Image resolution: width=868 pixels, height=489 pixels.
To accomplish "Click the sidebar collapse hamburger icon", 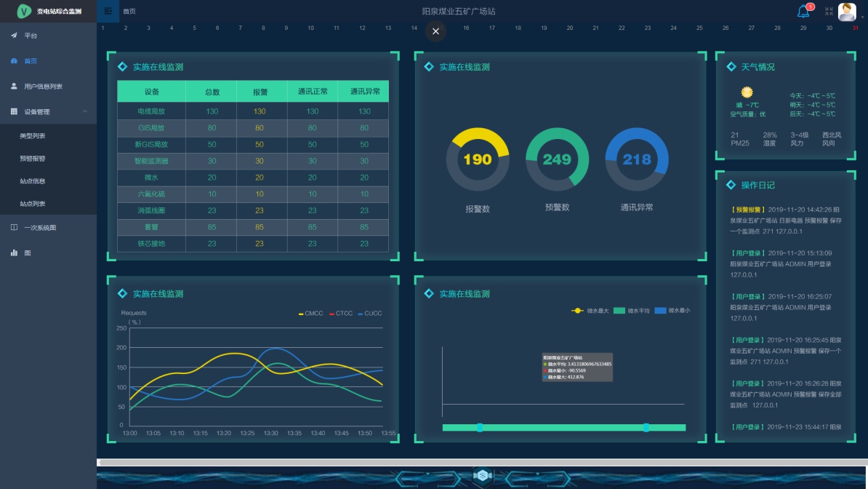I will point(108,11).
